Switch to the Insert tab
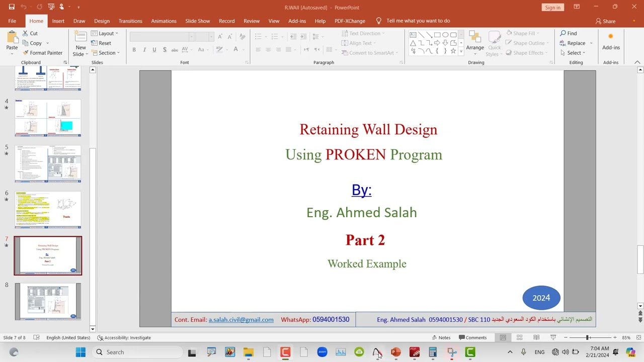The height and width of the screenshot is (362, 644). (58, 21)
